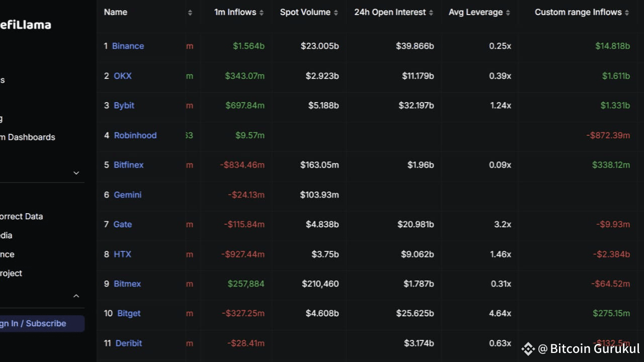
Task: Select OKX leverage value 0.39x
Action: click(x=500, y=76)
